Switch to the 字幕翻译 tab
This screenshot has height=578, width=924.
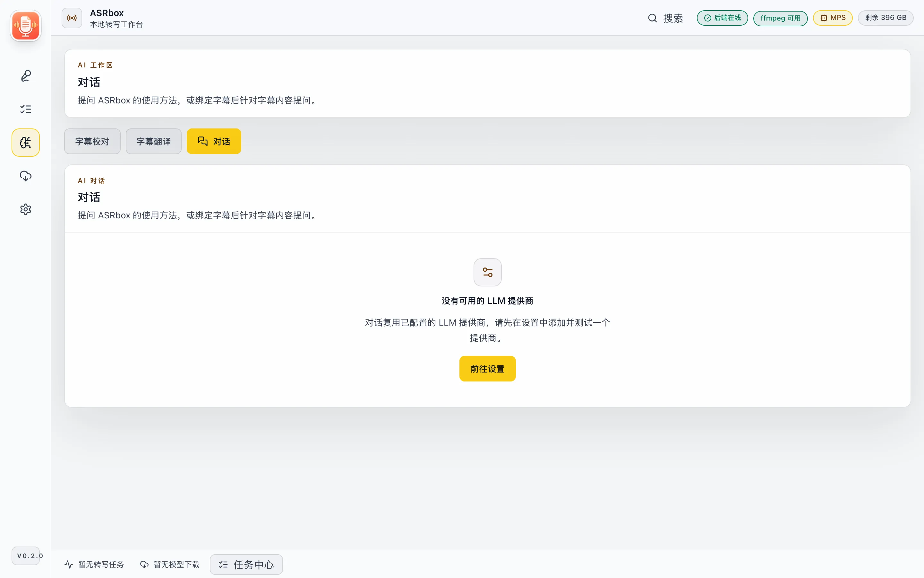click(x=153, y=141)
